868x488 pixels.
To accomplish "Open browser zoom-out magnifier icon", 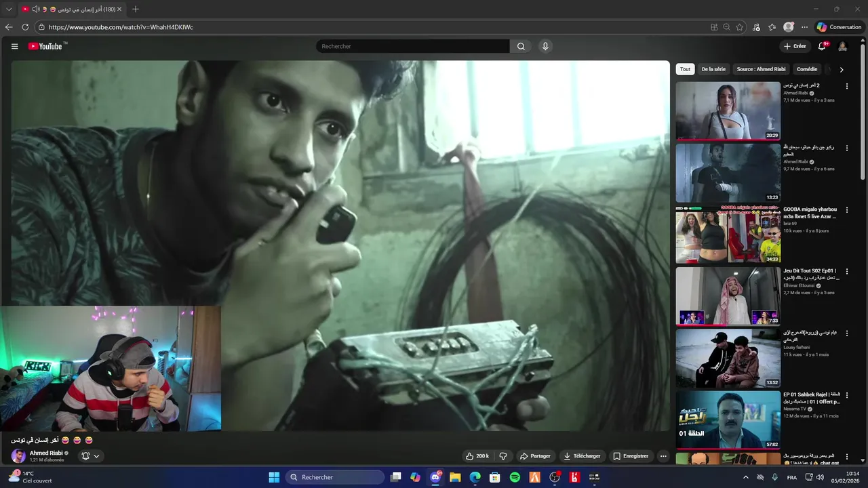I will (726, 27).
